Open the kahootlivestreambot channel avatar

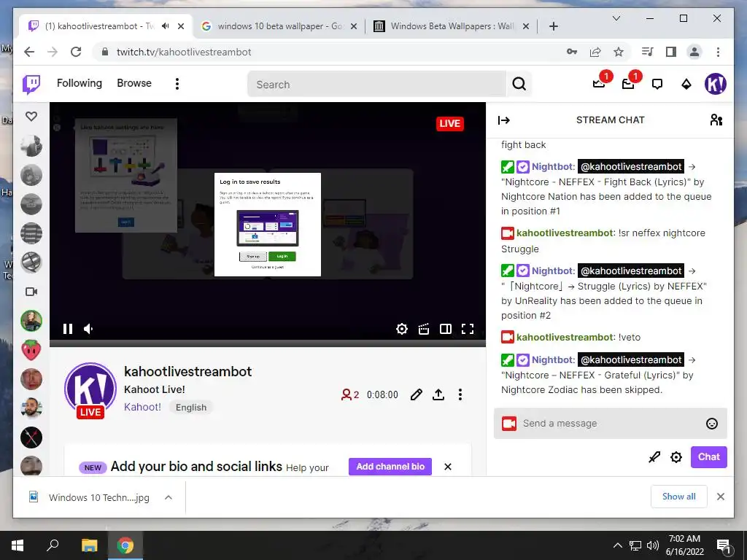coord(90,389)
